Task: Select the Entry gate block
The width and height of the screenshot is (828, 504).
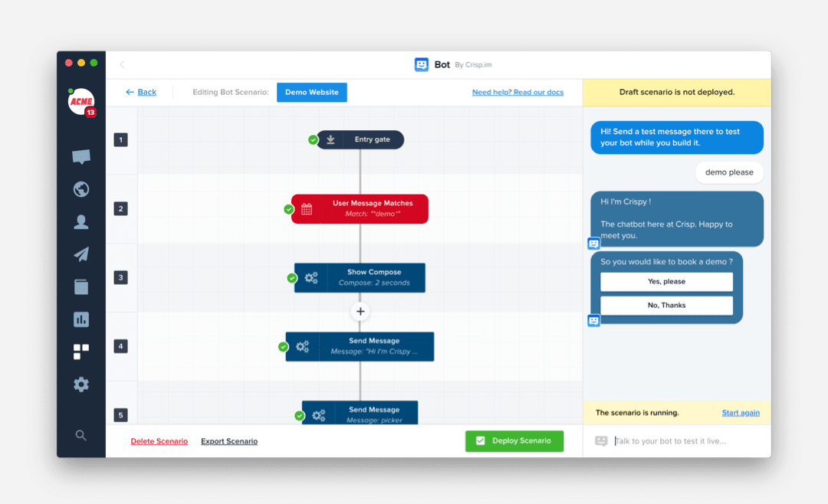Action: coord(360,140)
